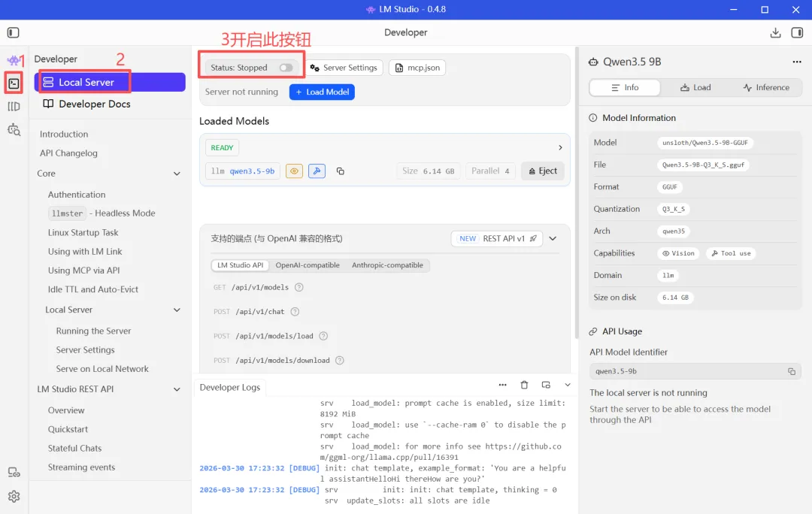Pop out Developer Logs into separate window

[546, 385]
